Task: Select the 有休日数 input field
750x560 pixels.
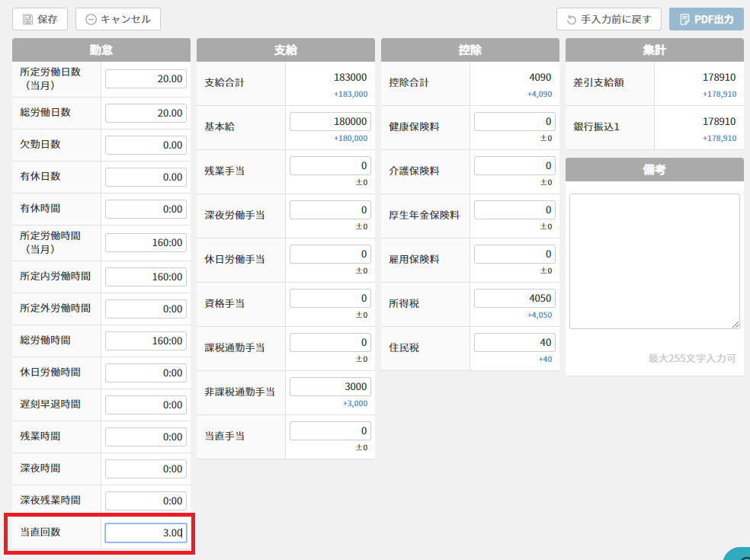Action: tap(146, 177)
